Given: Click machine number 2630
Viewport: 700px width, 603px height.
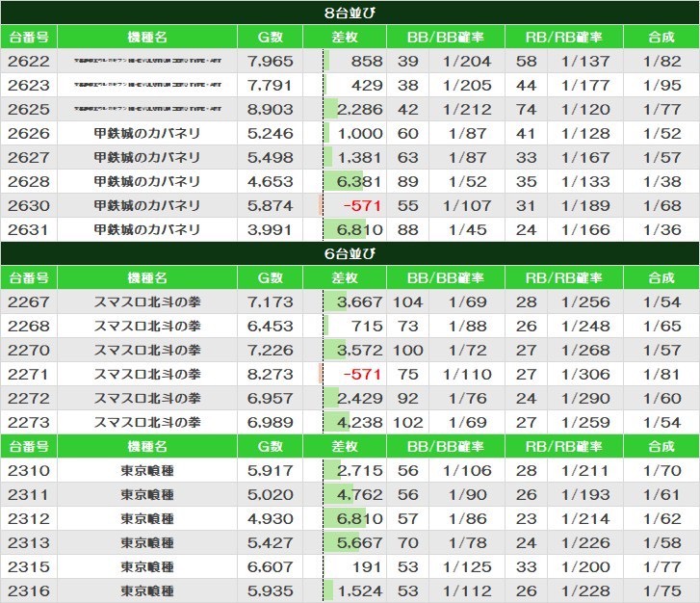Looking at the screenshot, I should [x=29, y=206].
